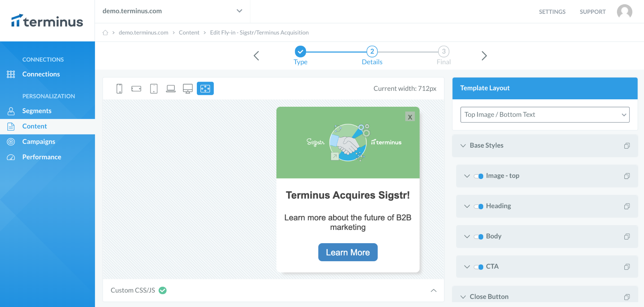
Task: Click the 'Terminus Acquires Sigstr!' heading
Action: 348,195
